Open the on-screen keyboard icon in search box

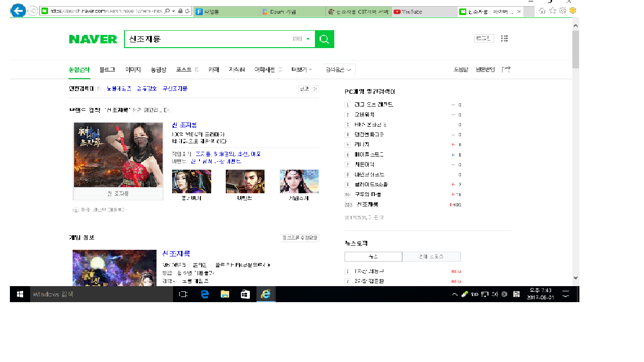point(297,39)
